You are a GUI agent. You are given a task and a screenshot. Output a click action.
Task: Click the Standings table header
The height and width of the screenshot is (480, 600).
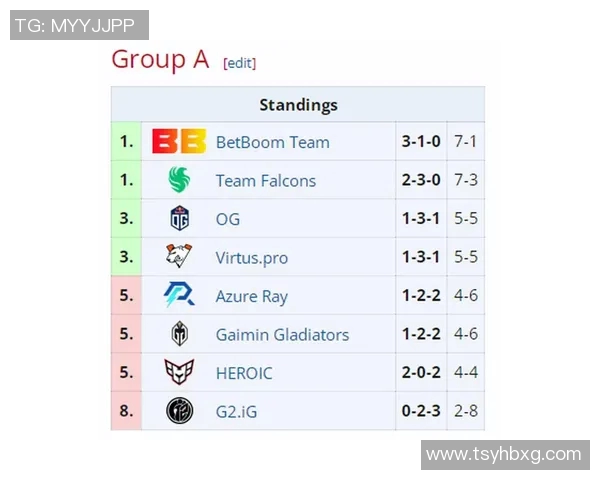pyautogui.click(x=298, y=105)
